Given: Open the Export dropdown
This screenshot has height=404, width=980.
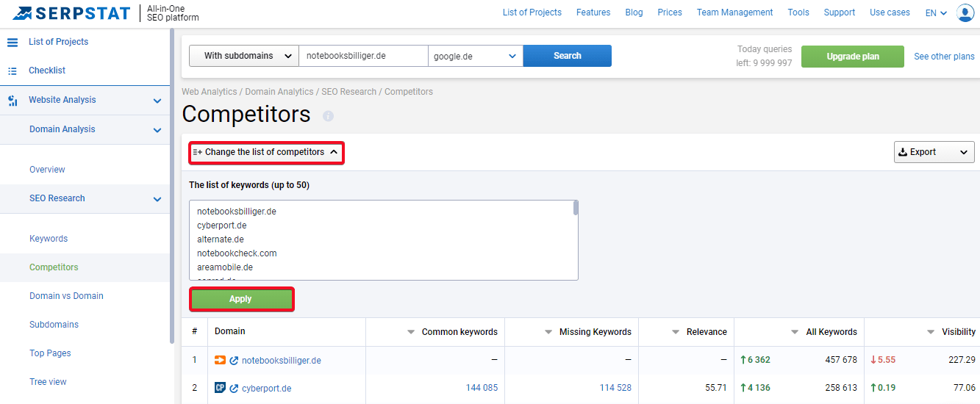Looking at the screenshot, I should click(x=934, y=152).
